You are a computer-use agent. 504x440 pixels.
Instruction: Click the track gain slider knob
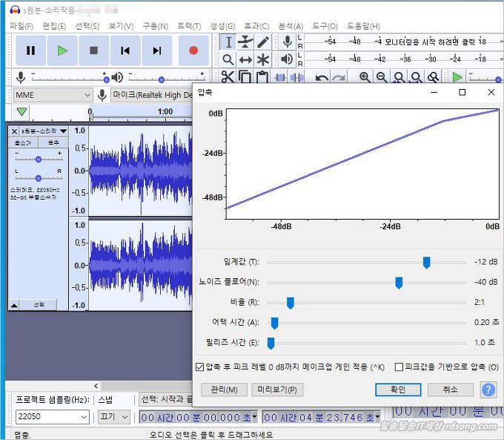pos(39,159)
